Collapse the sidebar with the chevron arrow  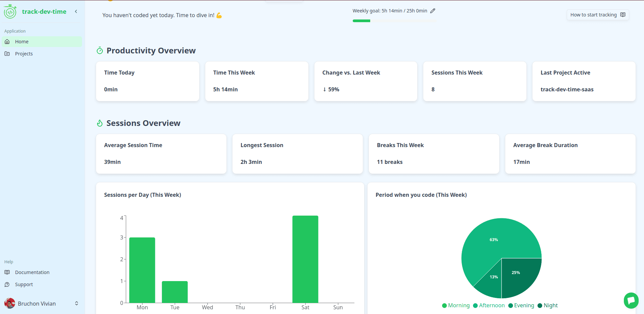coord(76,11)
